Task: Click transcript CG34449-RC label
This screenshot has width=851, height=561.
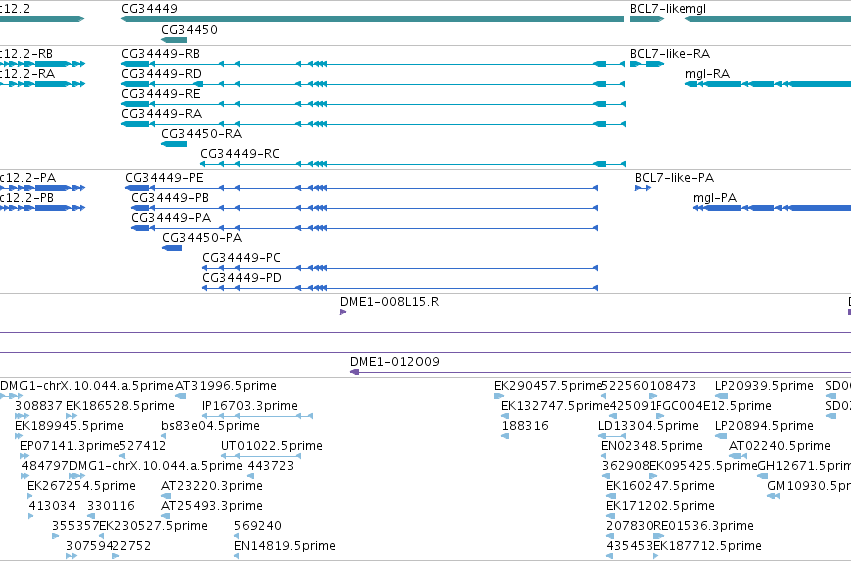Action: click(x=240, y=154)
